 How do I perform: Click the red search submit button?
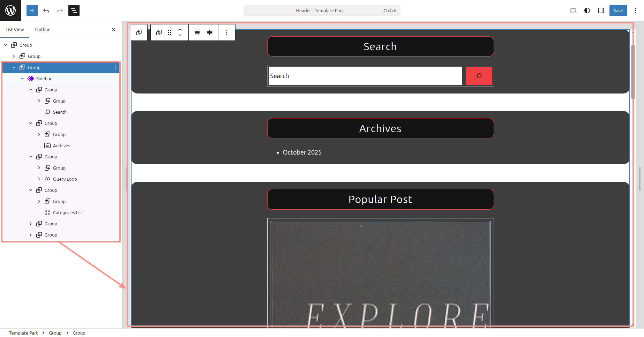tap(479, 76)
